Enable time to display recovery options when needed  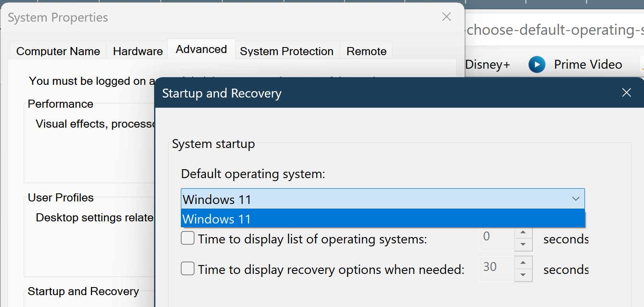tap(187, 268)
